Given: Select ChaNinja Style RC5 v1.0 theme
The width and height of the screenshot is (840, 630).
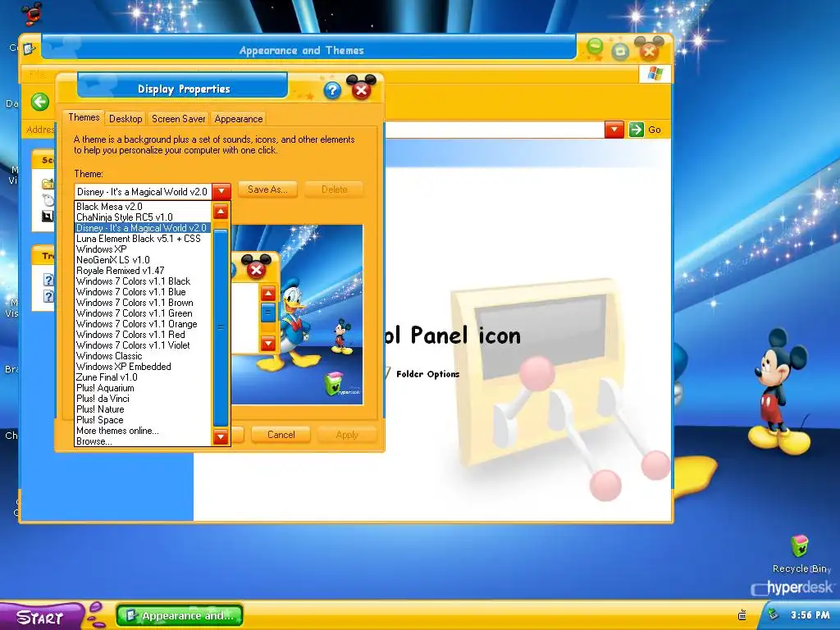Looking at the screenshot, I should coord(143,217).
